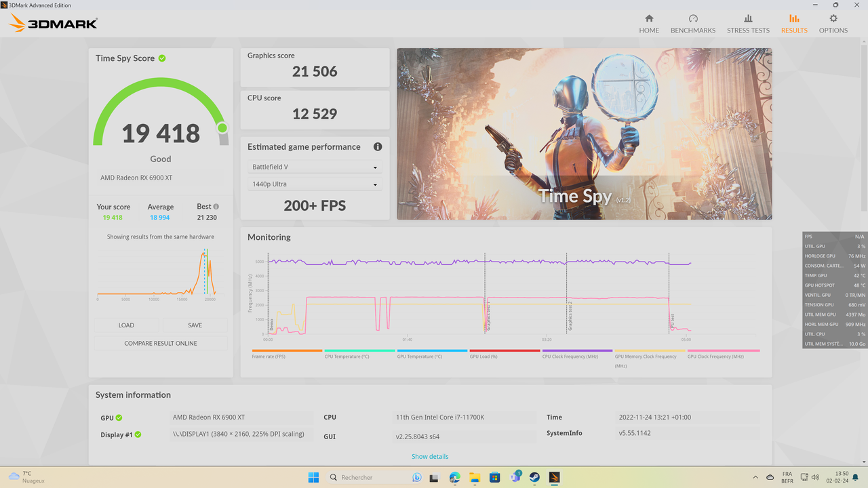868x488 pixels.
Task: Click the SAVE button
Action: point(195,325)
